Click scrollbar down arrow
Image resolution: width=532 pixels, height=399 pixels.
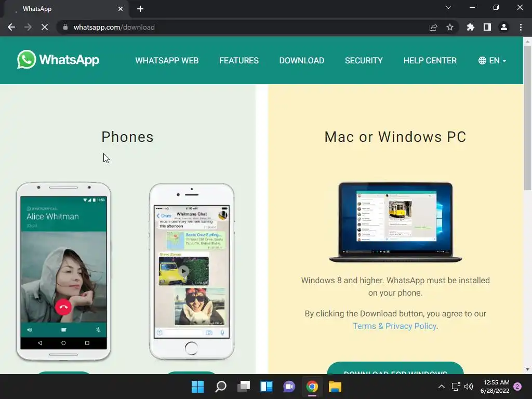pyautogui.click(x=527, y=369)
